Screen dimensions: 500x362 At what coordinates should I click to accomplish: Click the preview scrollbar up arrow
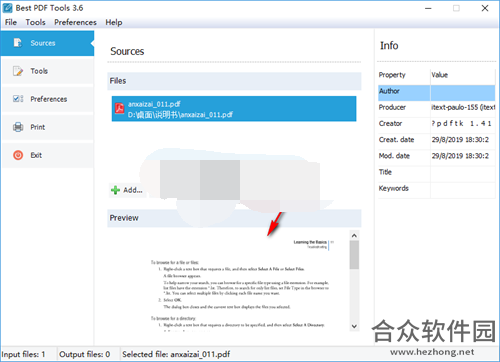[354, 235]
